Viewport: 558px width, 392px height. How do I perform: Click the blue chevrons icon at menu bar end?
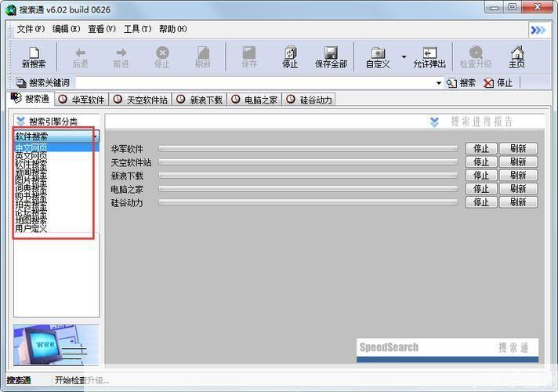tap(538, 31)
